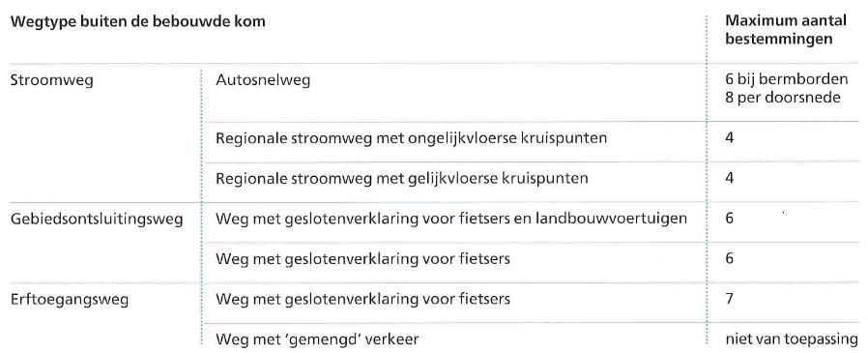Click '8 per doorsnede' text

(x=783, y=98)
